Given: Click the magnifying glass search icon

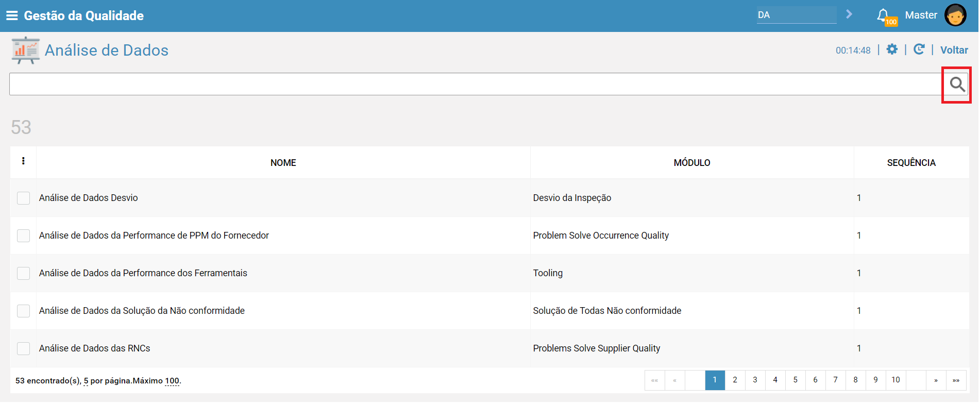Looking at the screenshot, I should [957, 85].
